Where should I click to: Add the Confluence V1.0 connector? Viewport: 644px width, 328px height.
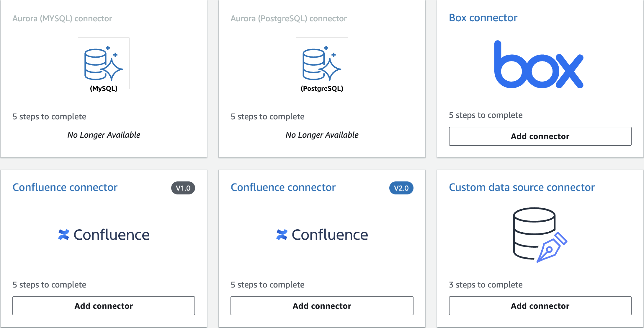(x=104, y=306)
